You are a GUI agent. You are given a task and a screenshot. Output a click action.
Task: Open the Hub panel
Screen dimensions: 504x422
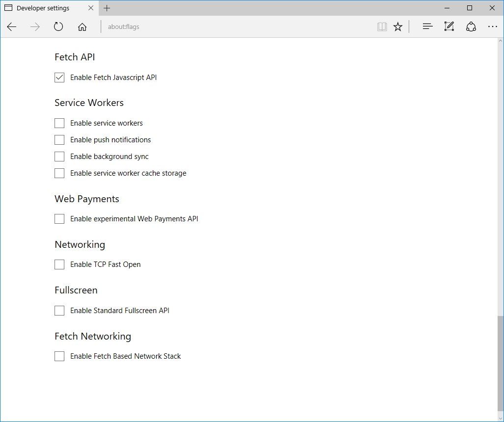427,26
